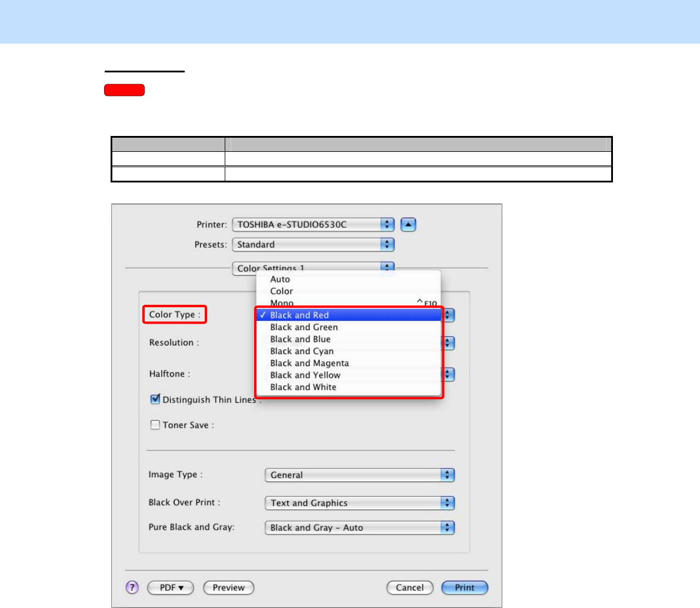Click the Halftone label
Image resolution: width=700 pixels, height=608 pixels.
click(x=169, y=374)
